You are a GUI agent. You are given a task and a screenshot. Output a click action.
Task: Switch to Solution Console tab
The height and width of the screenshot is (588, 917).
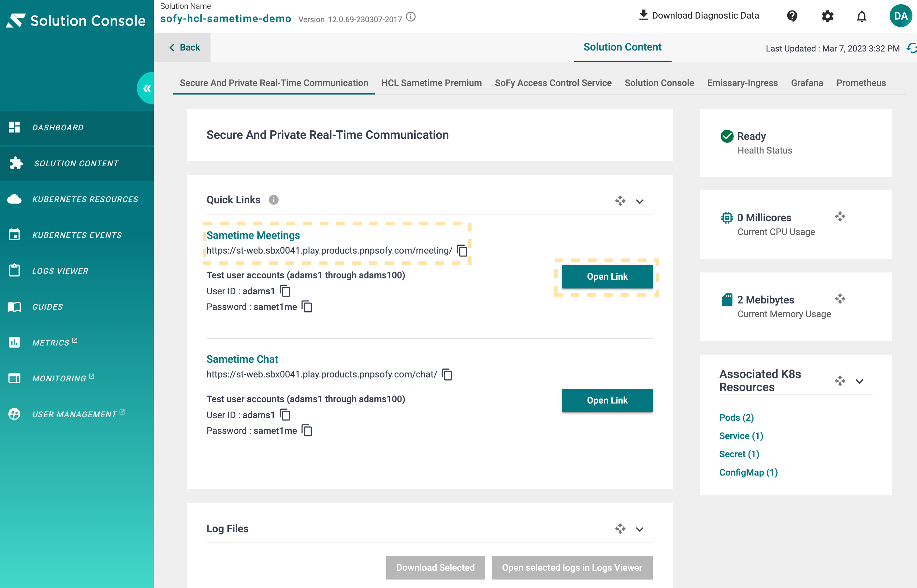click(x=659, y=83)
